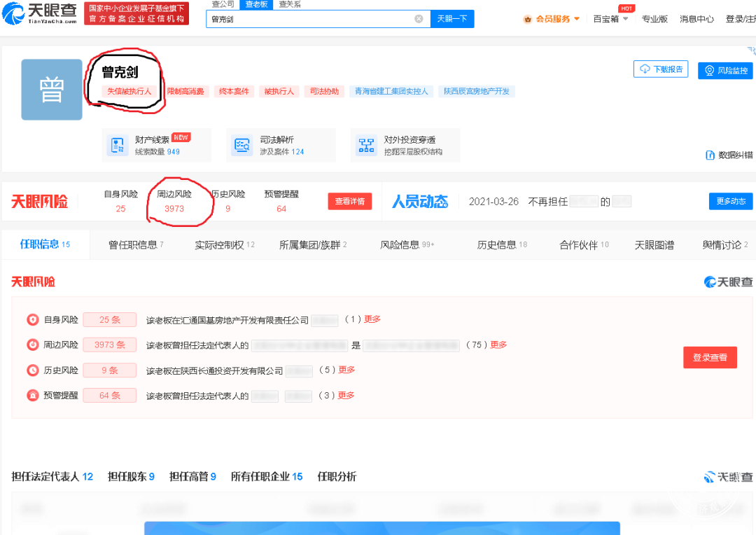
Task: Click the 对外投资穿透 structure icon
Action: coord(366,145)
